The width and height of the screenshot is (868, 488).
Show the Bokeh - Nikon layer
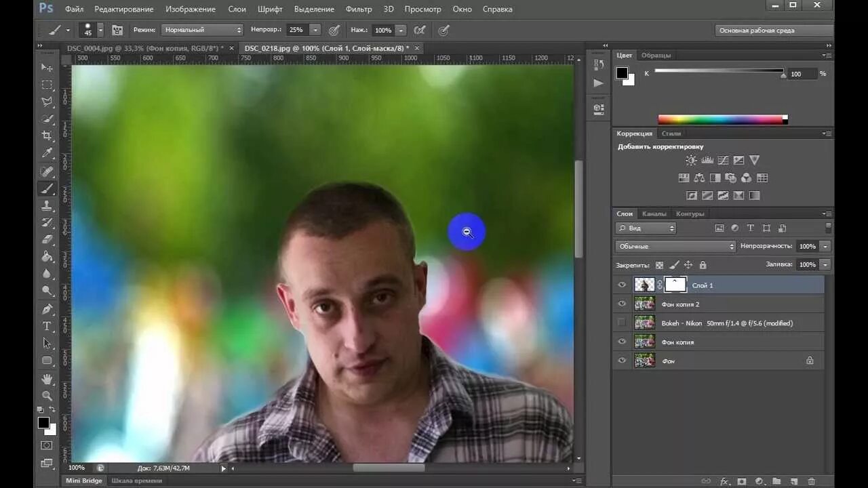coord(622,323)
